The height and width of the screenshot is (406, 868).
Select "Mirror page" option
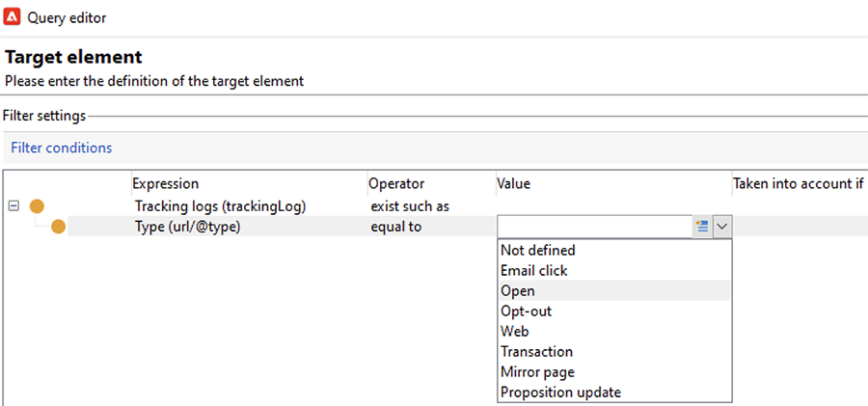[x=537, y=371]
